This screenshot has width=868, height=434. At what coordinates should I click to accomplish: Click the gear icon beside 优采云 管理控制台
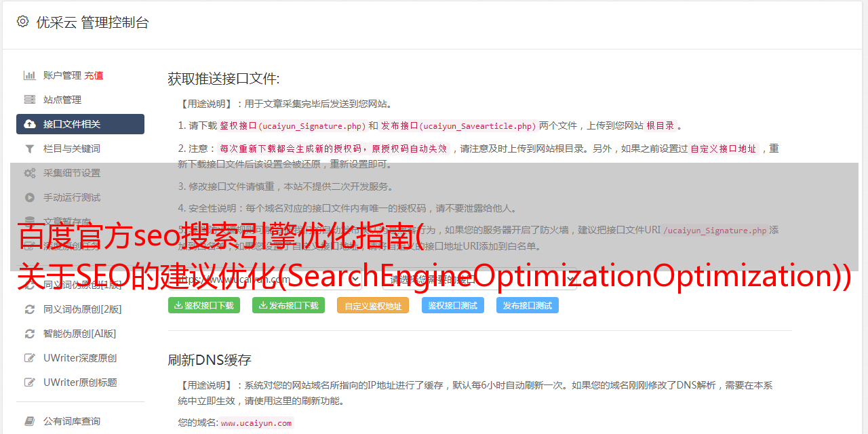22,22
